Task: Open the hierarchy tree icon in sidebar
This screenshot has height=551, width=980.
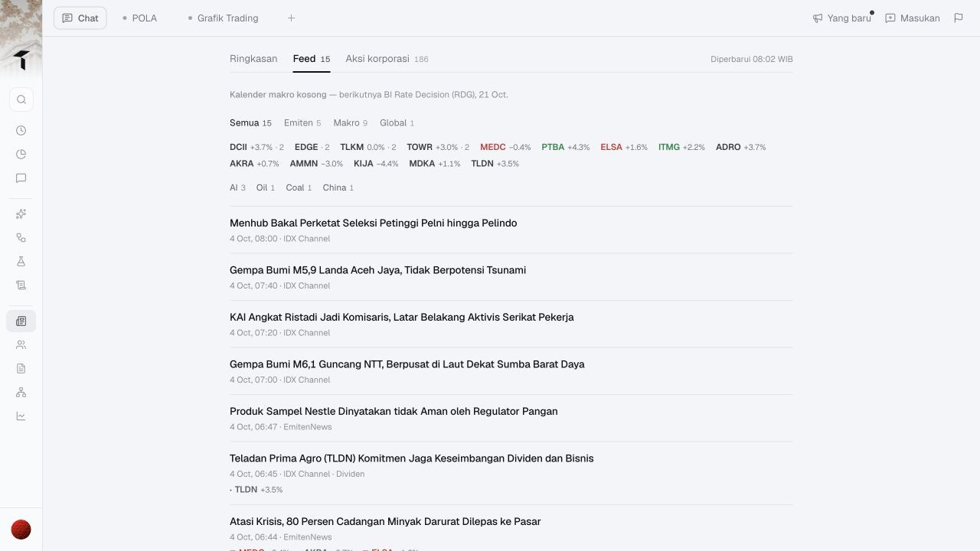Action: click(21, 393)
